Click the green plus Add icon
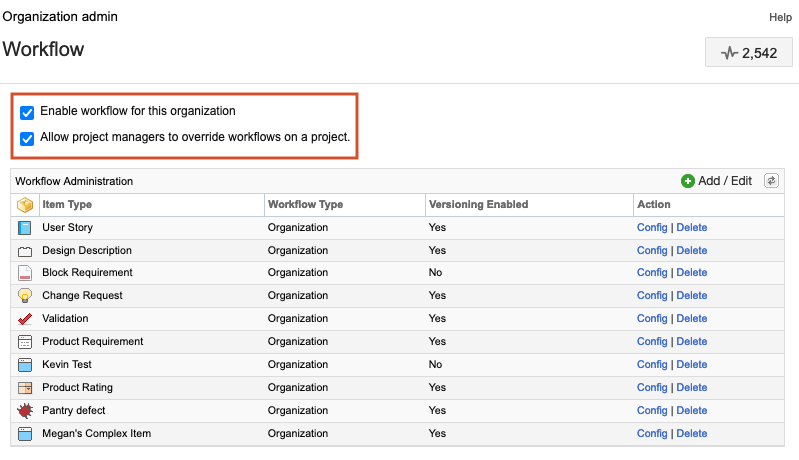Screen dimensions: 799x460 687,181
